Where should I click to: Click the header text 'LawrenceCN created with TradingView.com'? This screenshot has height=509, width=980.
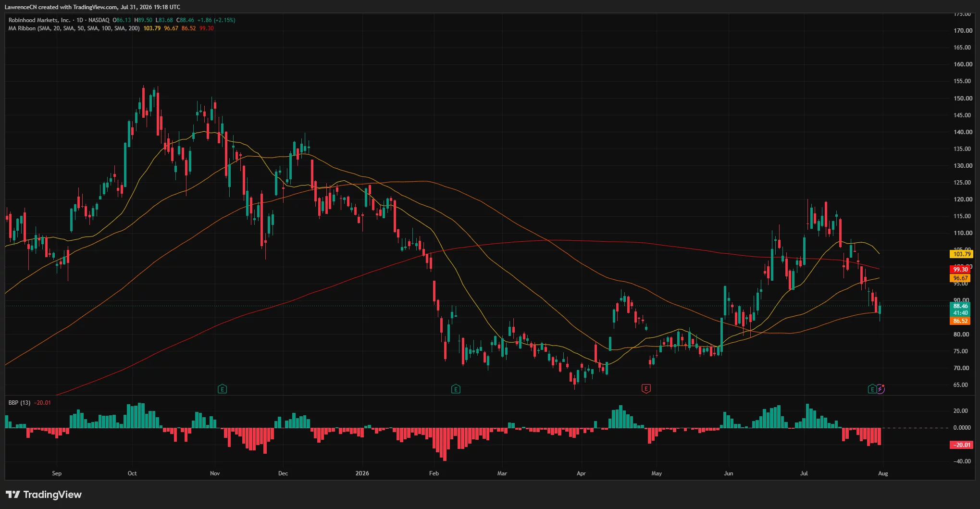coord(61,7)
